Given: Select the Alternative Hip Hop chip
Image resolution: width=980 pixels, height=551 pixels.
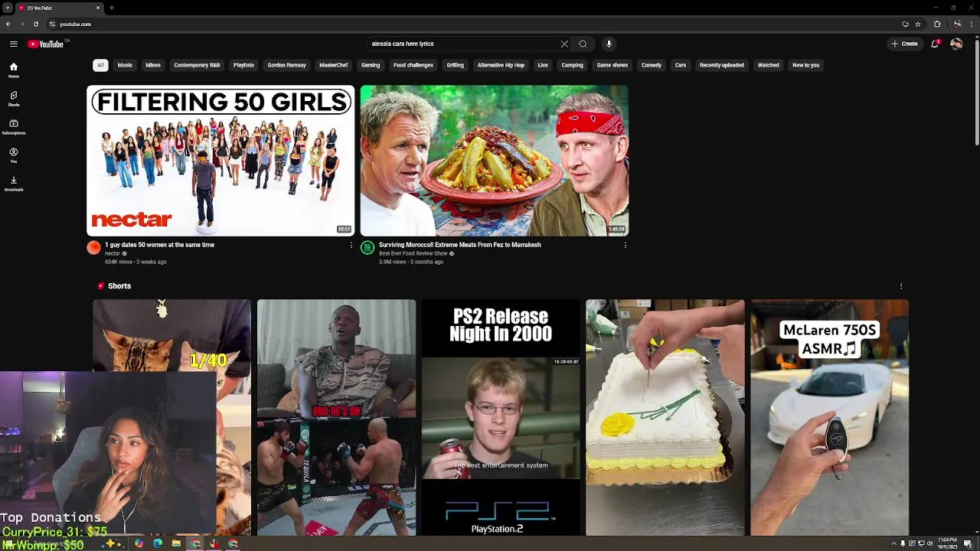Looking at the screenshot, I should 501,65.
